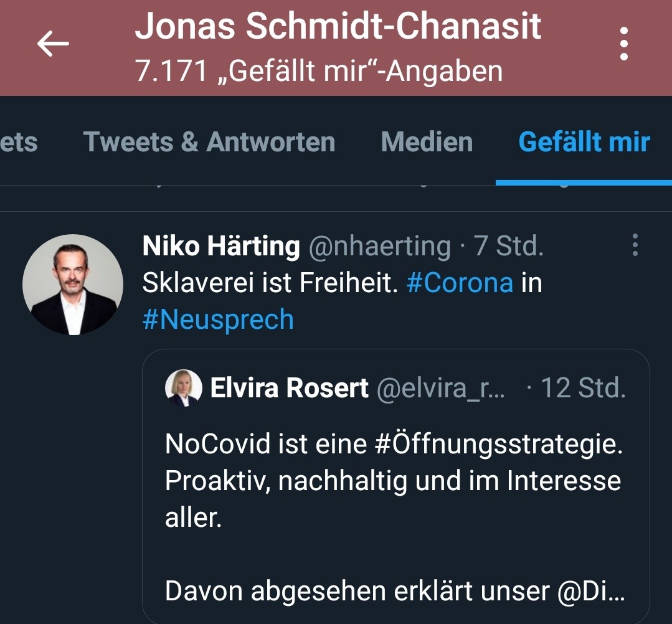Switch to the Tweets & Antworten tab
This screenshot has width=672, height=624.
tap(209, 142)
